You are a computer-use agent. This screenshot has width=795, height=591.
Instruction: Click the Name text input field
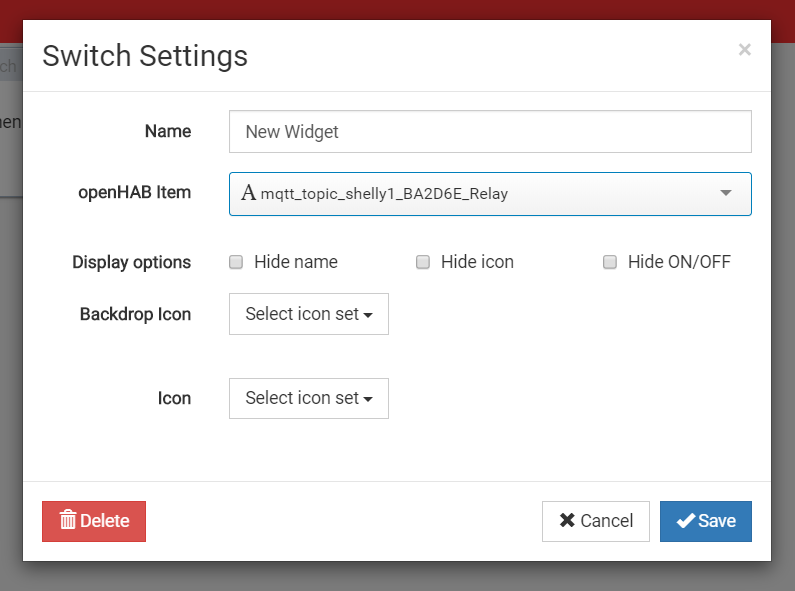coord(490,131)
